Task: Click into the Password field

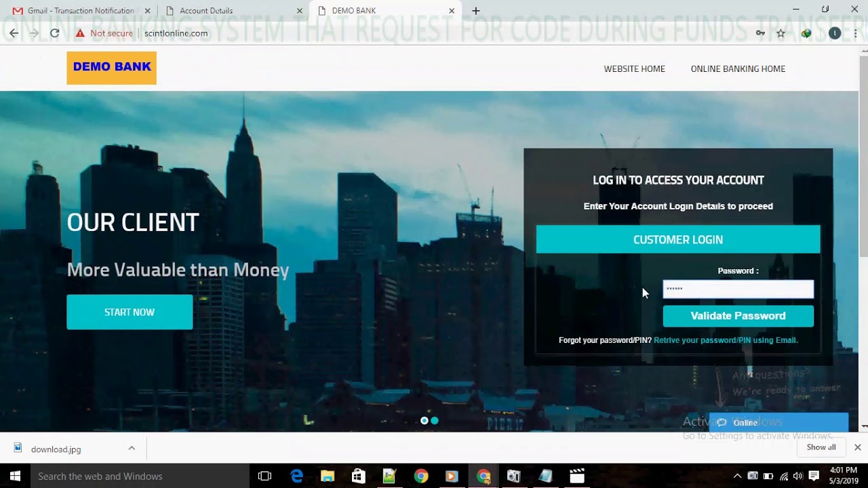Action: point(738,289)
